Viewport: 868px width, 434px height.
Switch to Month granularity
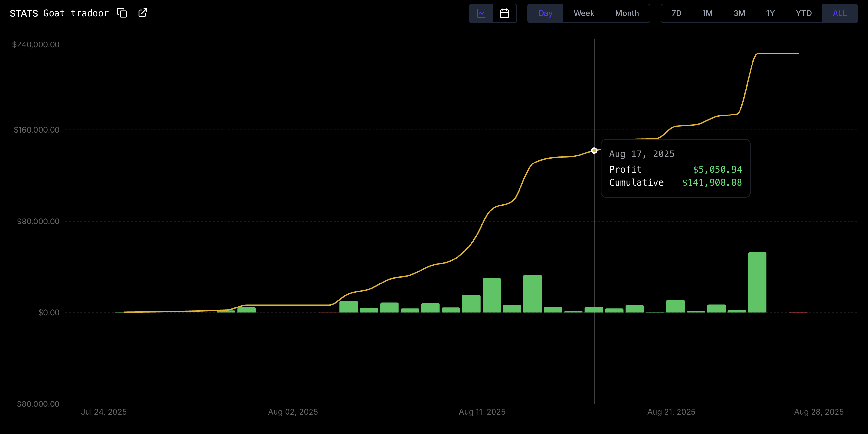[x=627, y=13]
